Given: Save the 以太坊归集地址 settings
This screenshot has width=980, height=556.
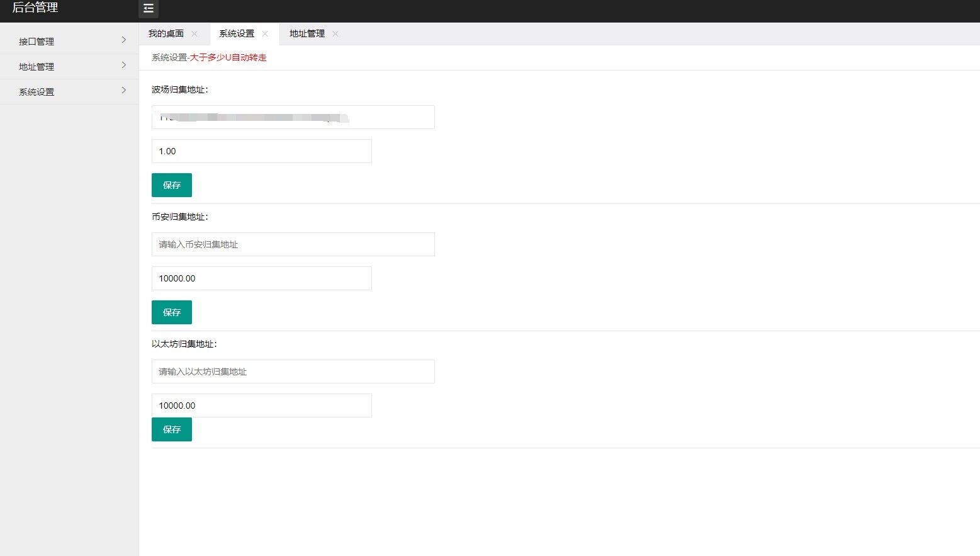Looking at the screenshot, I should (x=171, y=429).
